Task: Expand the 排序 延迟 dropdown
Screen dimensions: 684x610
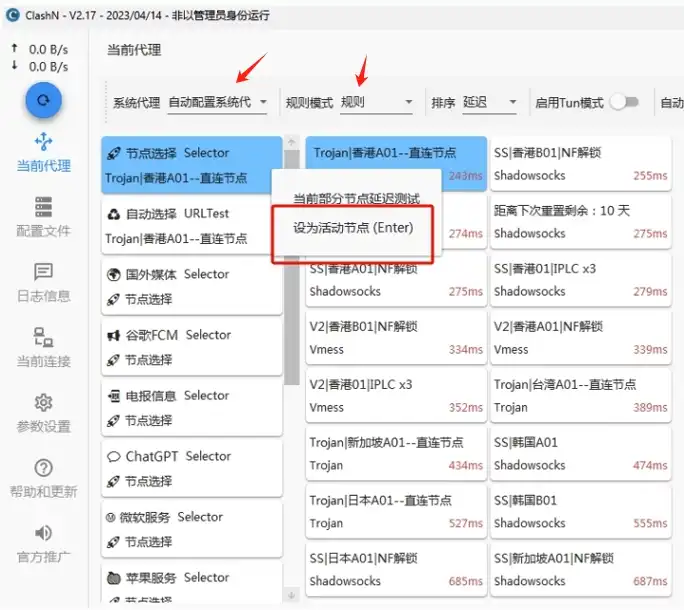Action: click(x=489, y=102)
